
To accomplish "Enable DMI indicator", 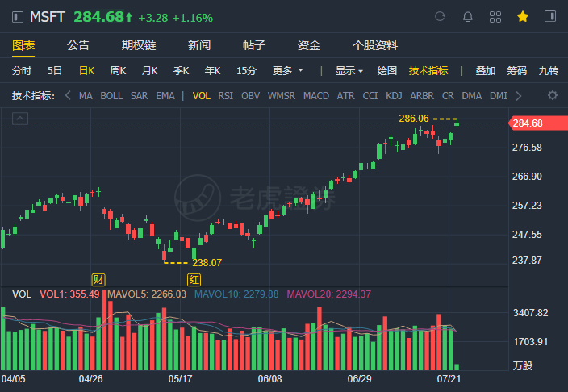I will [x=499, y=96].
